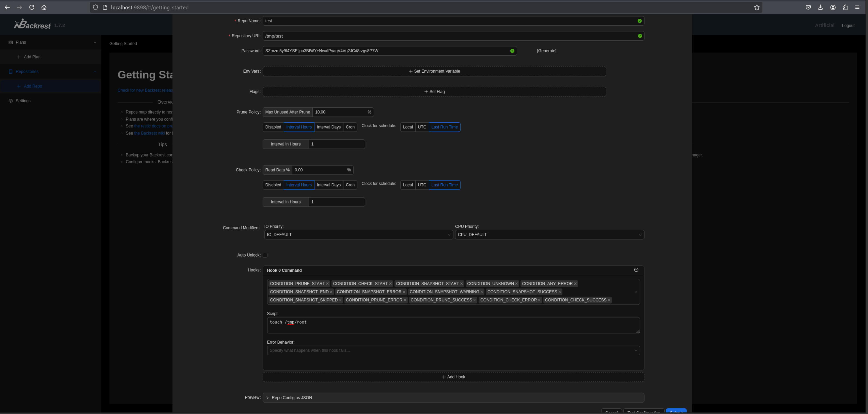
Task: Remove the CONDITION_PRUNE_START tag
Action: (x=327, y=284)
